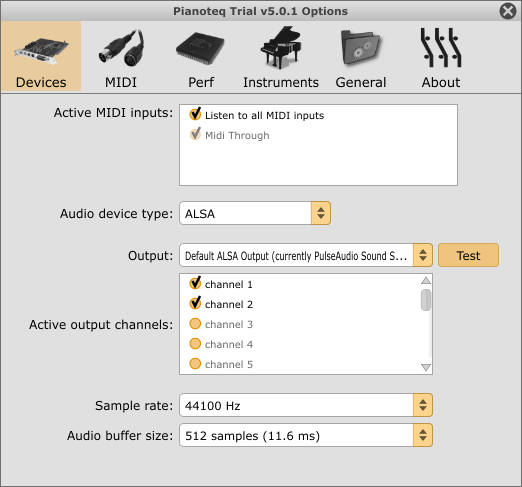522x487 pixels.
Task: Click the output channels scrollbar thumb
Action: pos(426,300)
